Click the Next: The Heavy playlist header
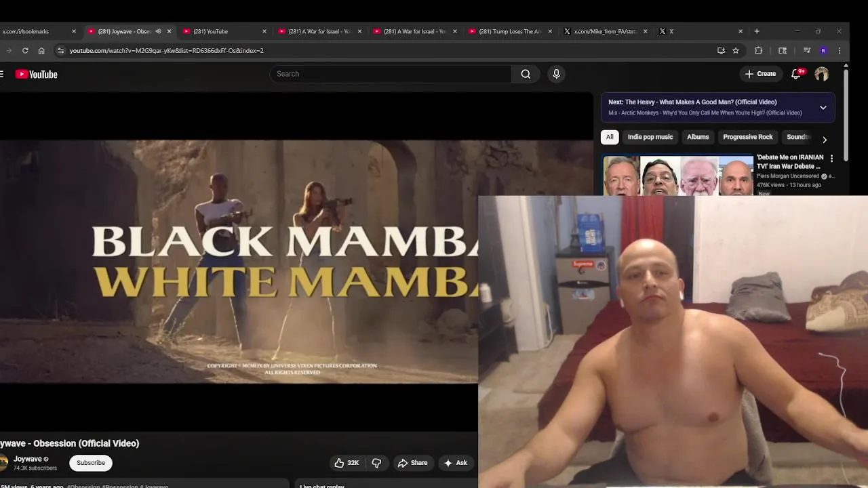 pyautogui.click(x=692, y=102)
